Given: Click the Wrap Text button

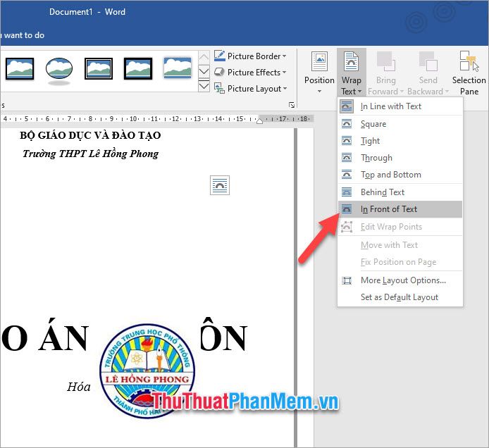Looking at the screenshot, I should click(351, 72).
